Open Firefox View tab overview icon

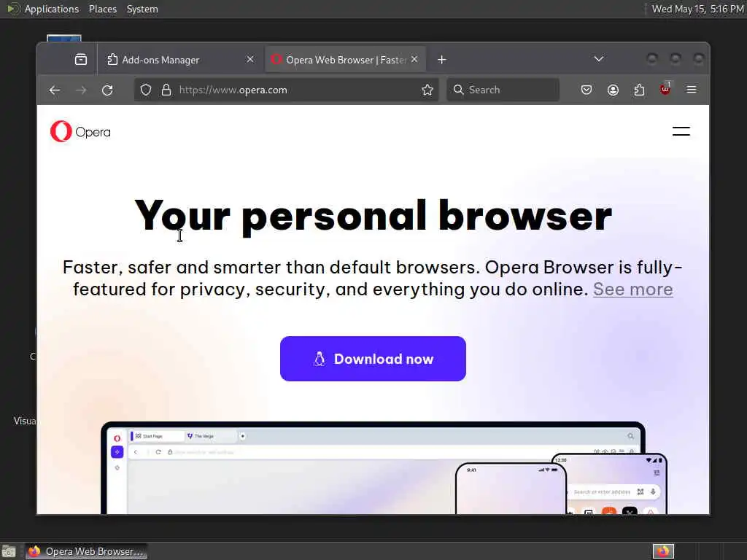coord(81,60)
